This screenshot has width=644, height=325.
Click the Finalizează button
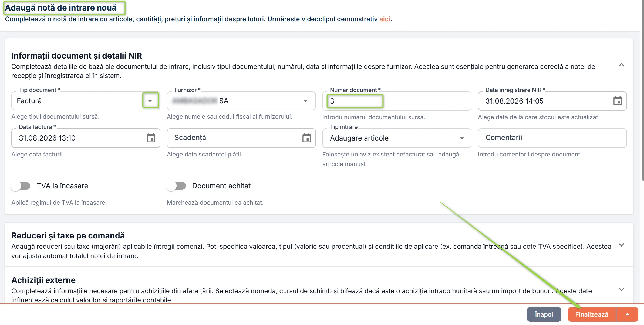click(x=592, y=314)
